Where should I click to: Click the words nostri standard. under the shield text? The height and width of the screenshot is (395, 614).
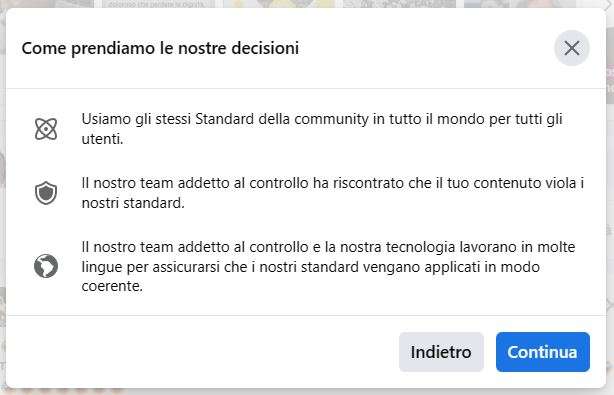[133, 203]
